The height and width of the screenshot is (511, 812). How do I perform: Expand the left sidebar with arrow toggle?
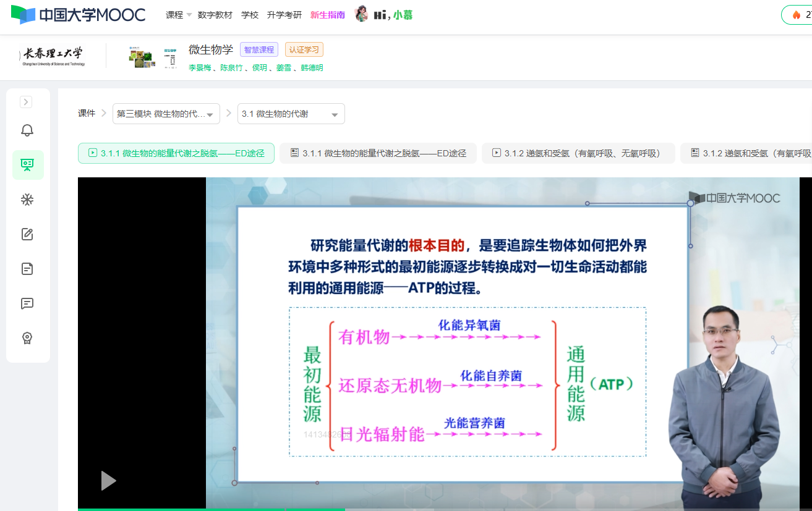click(26, 102)
